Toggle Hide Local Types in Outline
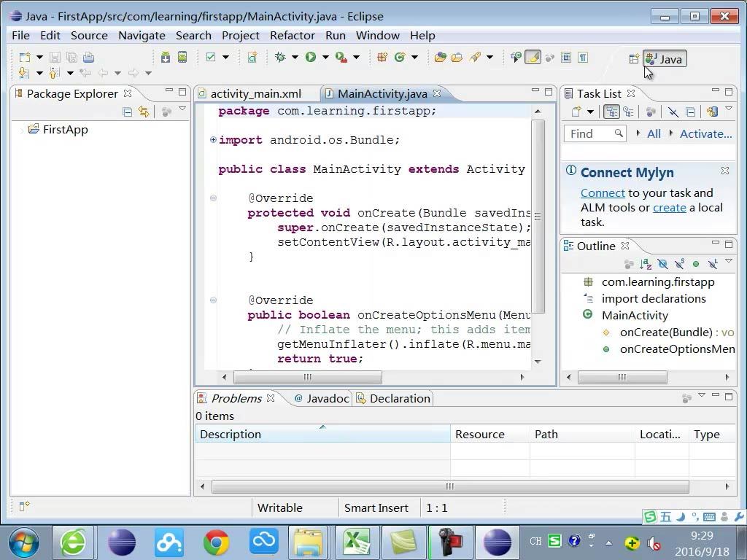This screenshot has width=747, height=560. point(713,264)
